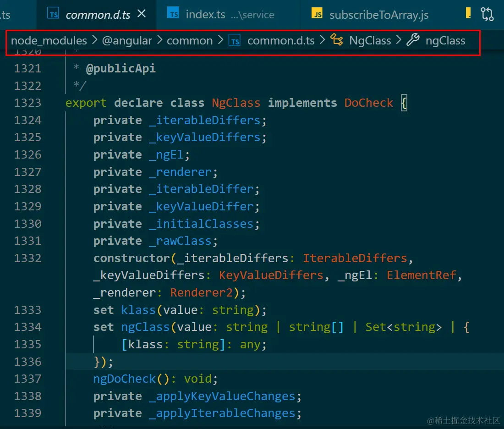Select @angular breadcrumb segment

click(x=127, y=41)
